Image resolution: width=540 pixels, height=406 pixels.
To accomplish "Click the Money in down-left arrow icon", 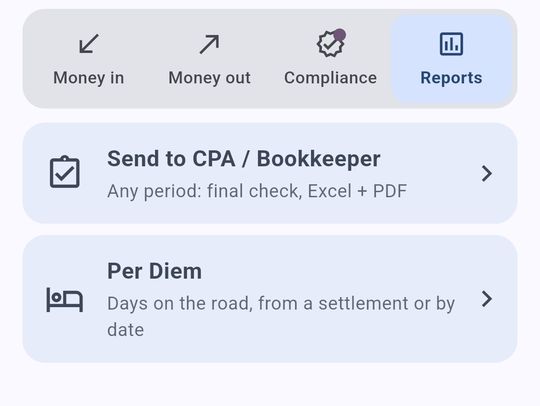I will 89,44.
